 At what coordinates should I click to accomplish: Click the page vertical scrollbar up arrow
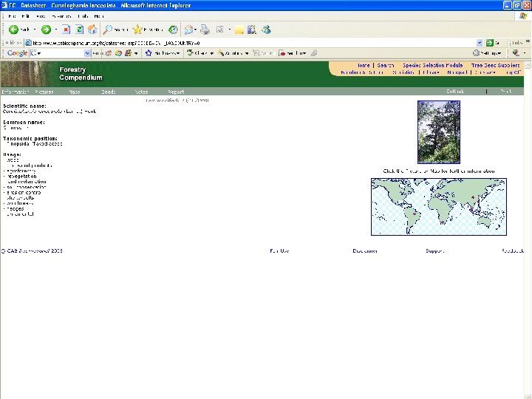[x=528, y=65]
